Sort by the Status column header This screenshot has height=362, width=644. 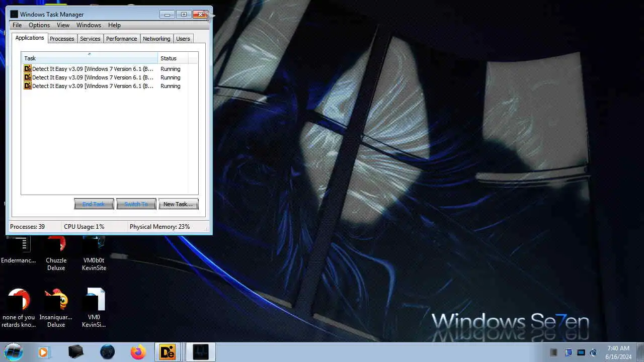click(x=173, y=58)
